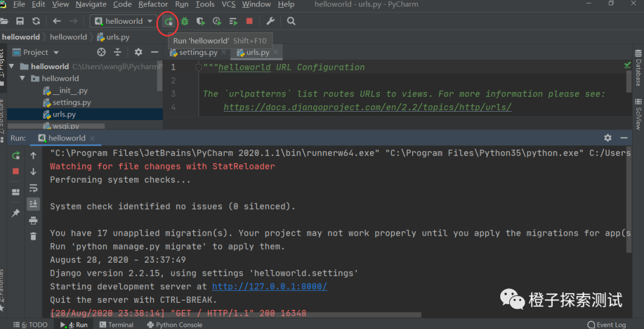Open the Window menu
644x329 pixels.
pyautogui.click(x=256, y=5)
